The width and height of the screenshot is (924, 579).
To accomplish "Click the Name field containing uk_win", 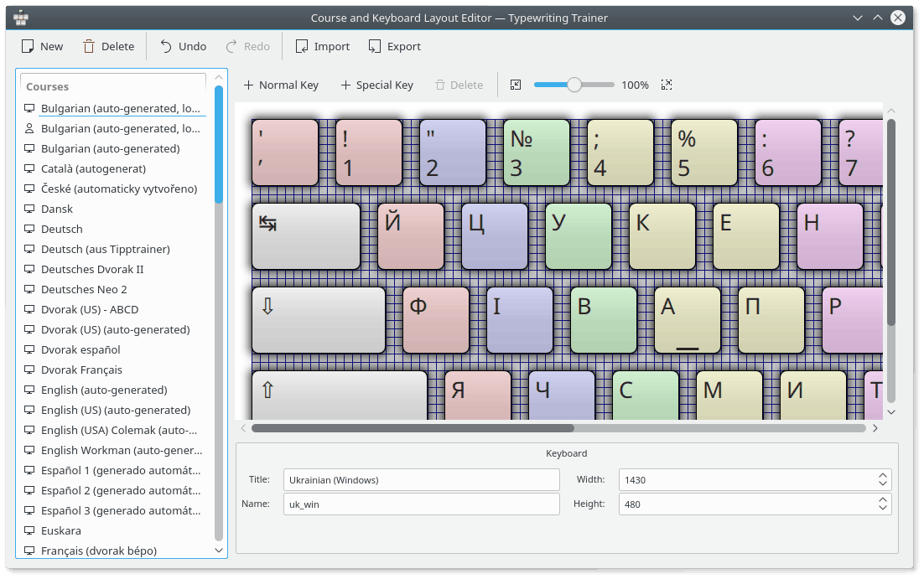I will [x=421, y=504].
